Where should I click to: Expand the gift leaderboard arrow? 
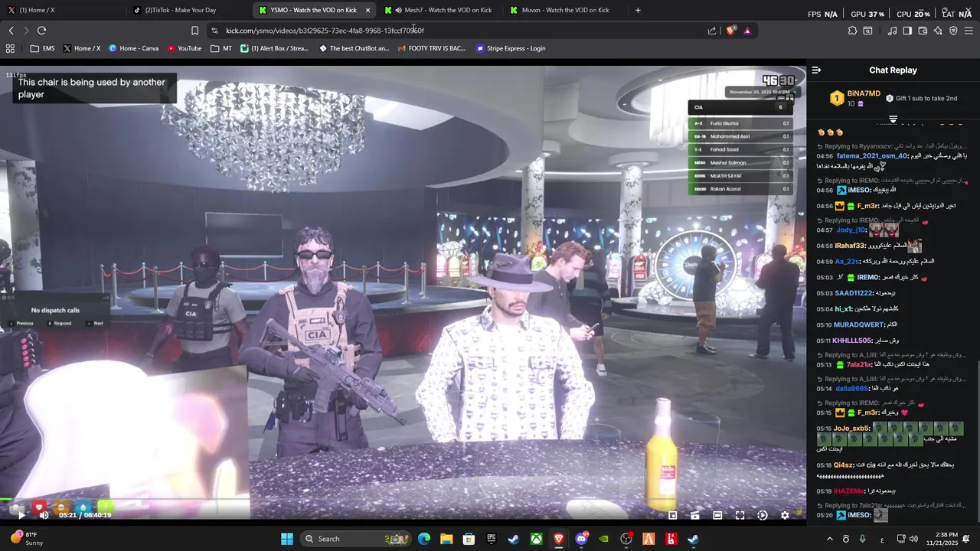(x=893, y=119)
